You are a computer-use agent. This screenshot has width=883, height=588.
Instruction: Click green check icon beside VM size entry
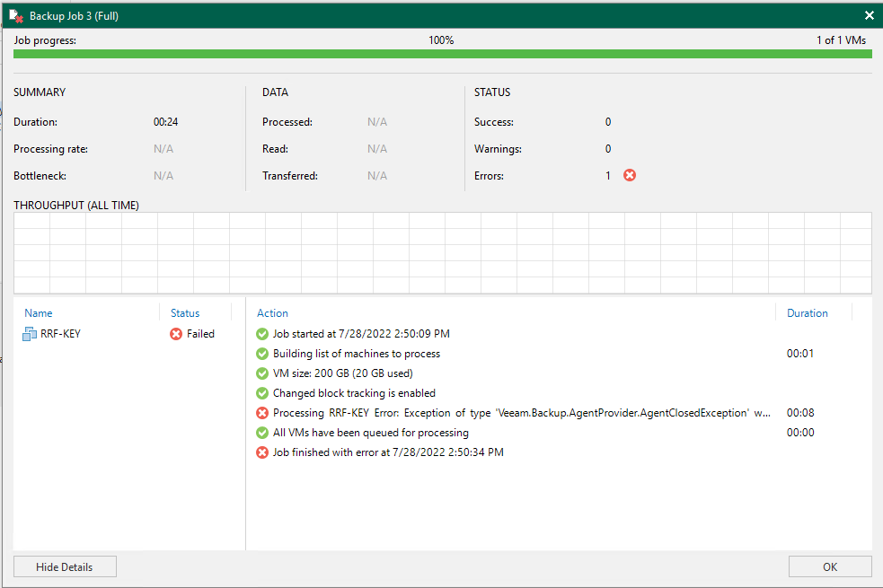tap(262, 373)
